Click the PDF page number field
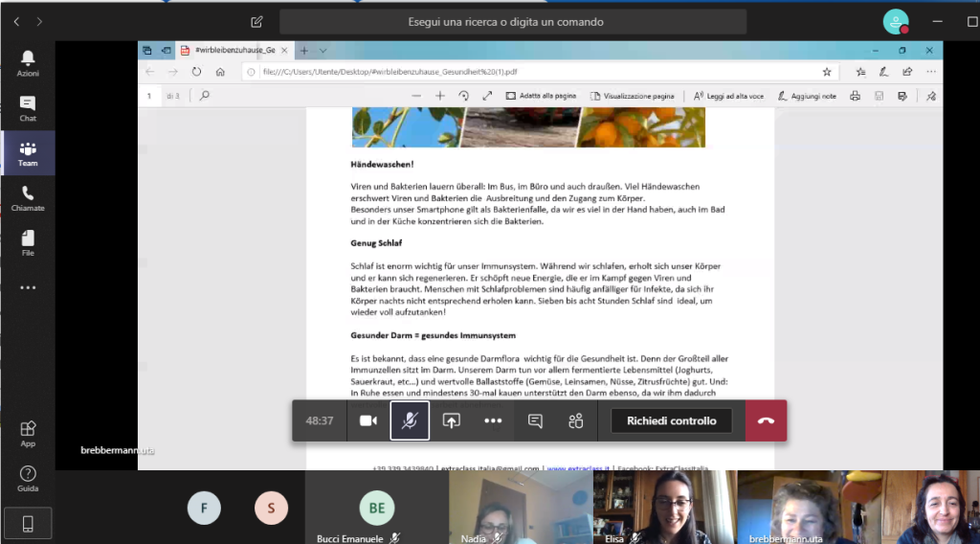Screen dimensions: 980x544 pos(148,96)
